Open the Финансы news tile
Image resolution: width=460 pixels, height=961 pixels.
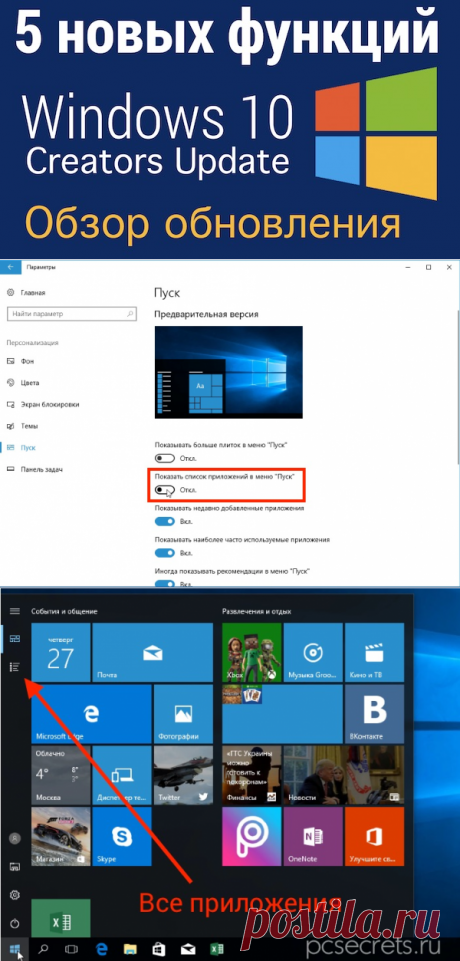(252, 775)
